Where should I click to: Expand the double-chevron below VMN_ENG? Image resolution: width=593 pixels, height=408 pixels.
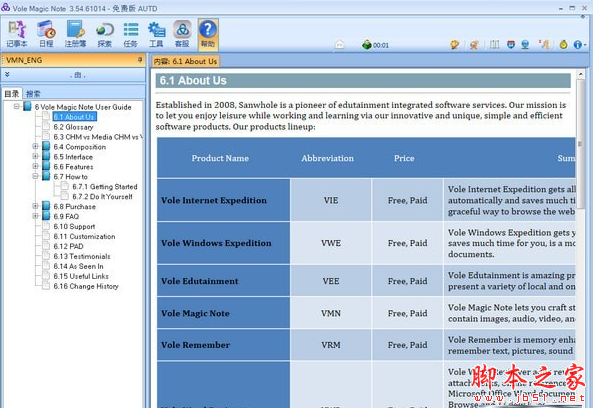(7, 75)
